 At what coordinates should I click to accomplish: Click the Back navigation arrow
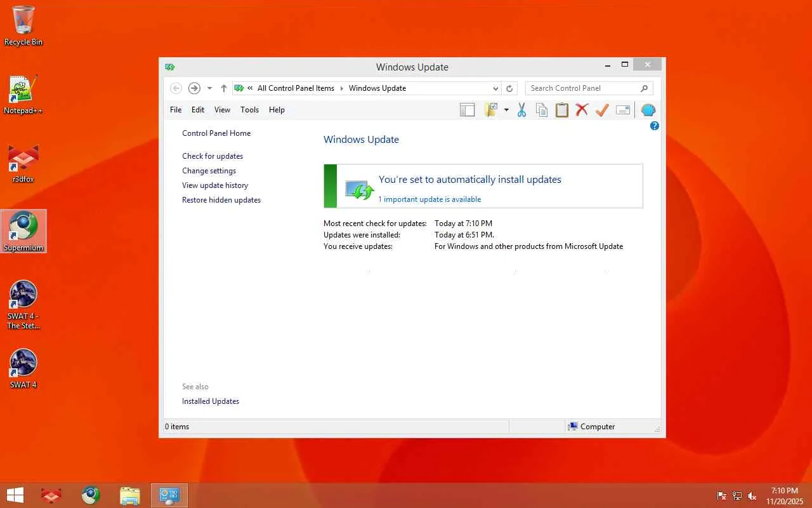pyautogui.click(x=176, y=88)
